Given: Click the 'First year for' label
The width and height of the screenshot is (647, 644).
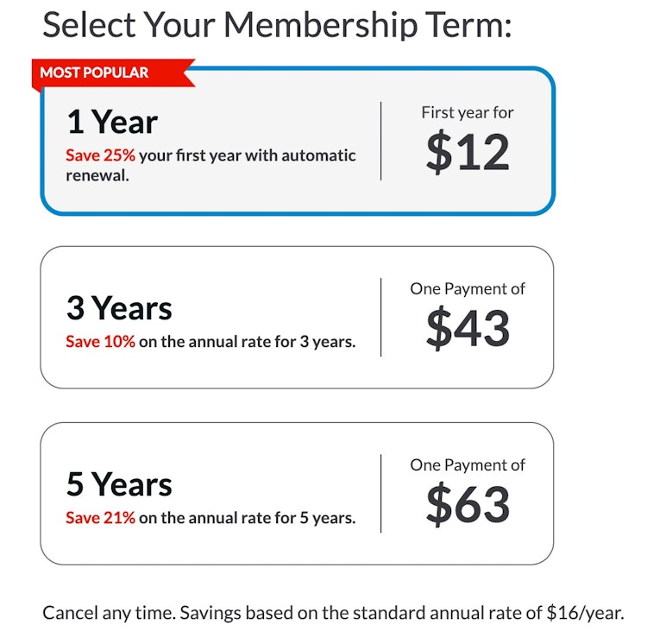Looking at the screenshot, I should click(x=468, y=113).
